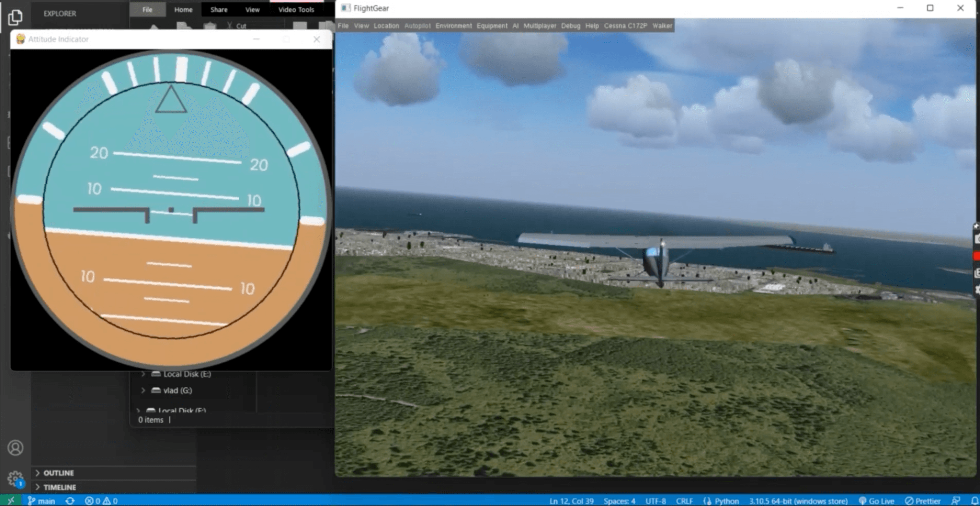This screenshot has height=506, width=980.
Task: Open the Autopilot menu in FlightGear
Action: point(418,26)
